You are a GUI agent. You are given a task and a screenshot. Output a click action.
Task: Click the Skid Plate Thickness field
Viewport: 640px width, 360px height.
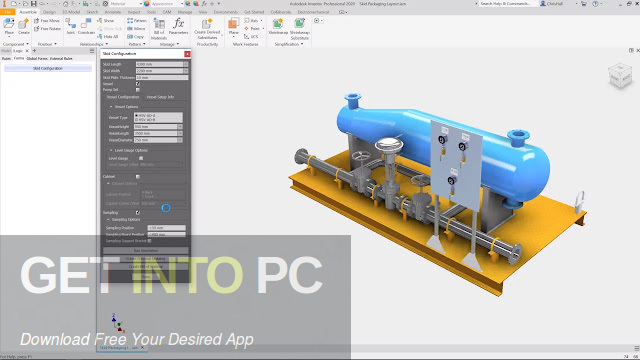[162, 78]
